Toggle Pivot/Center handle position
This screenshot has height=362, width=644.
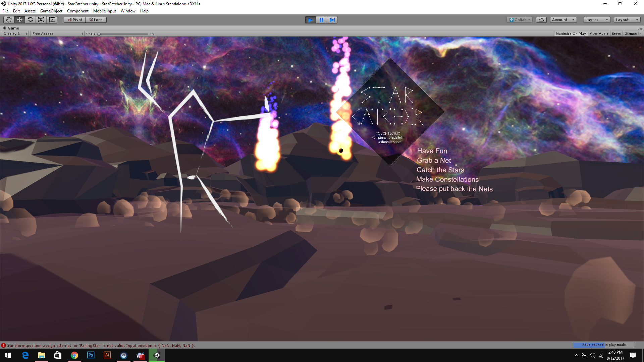[x=75, y=20]
